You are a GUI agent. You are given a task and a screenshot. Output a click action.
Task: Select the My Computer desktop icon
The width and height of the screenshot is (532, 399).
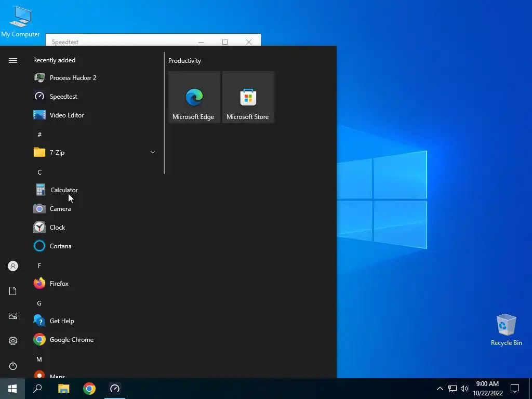(x=20, y=22)
